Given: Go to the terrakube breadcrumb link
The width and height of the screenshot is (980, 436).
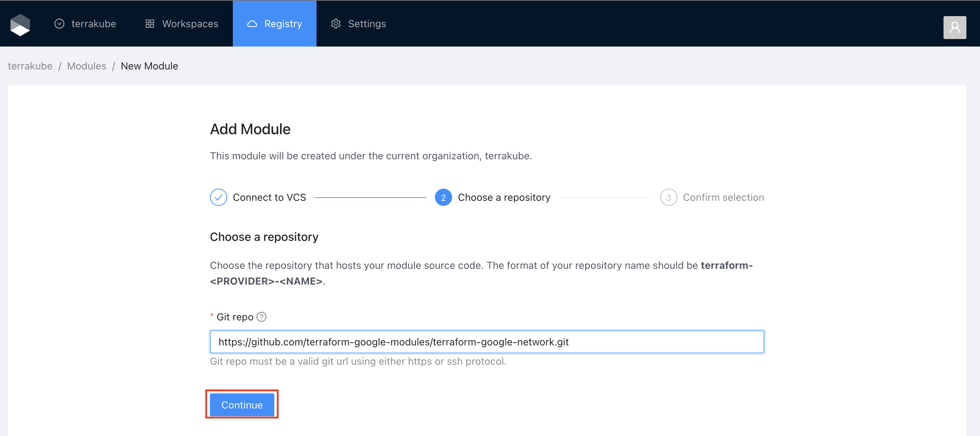Looking at the screenshot, I should pos(30,66).
